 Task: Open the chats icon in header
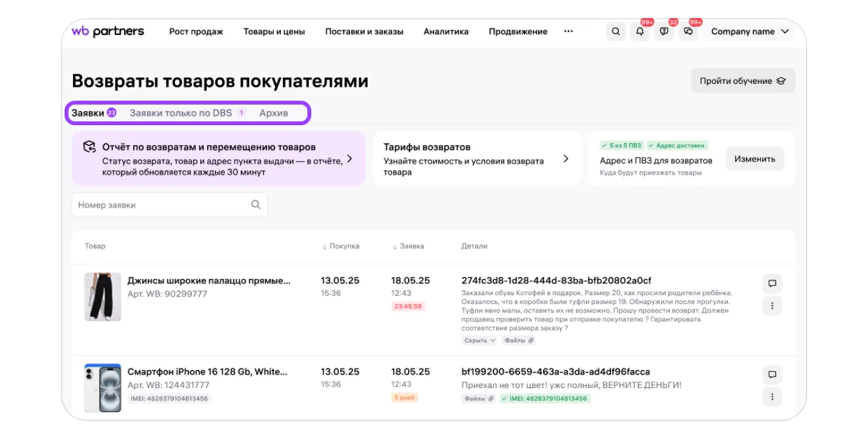tap(688, 32)
